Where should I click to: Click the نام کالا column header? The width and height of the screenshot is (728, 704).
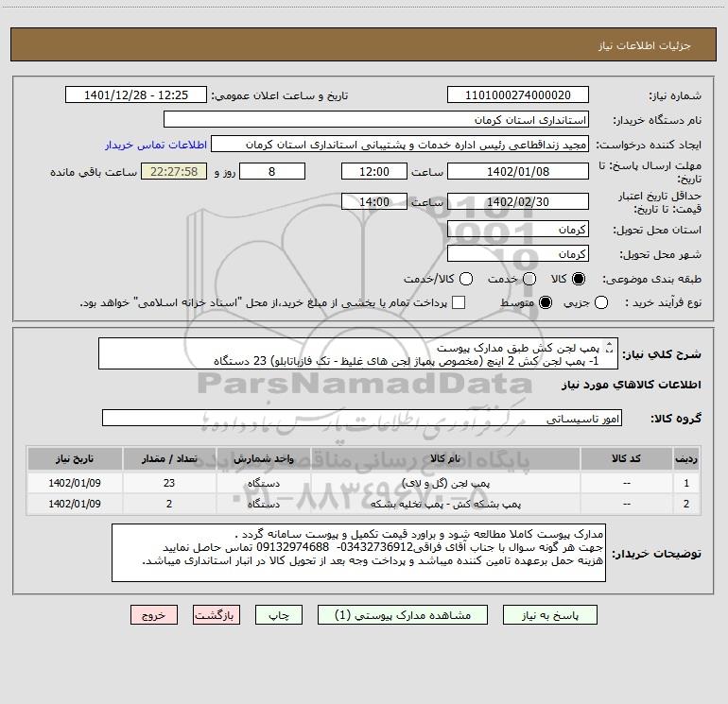pos(445,458)
